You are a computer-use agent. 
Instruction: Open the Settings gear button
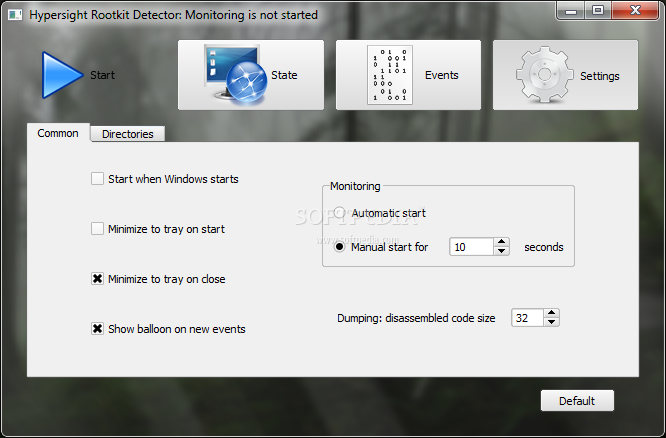[565, 75]
